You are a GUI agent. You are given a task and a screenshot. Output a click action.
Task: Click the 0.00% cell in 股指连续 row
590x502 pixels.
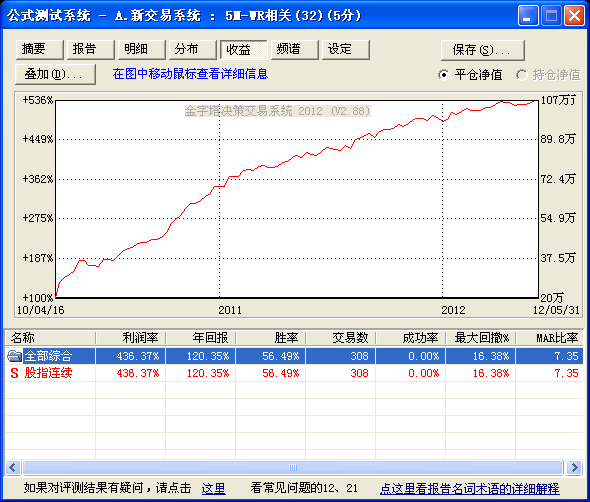(411, 373)
